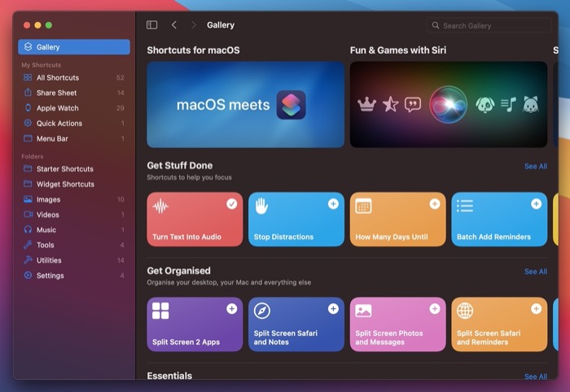
Task: Click the checkmark on Turn Text Into Audio
Action: [231, 204]
